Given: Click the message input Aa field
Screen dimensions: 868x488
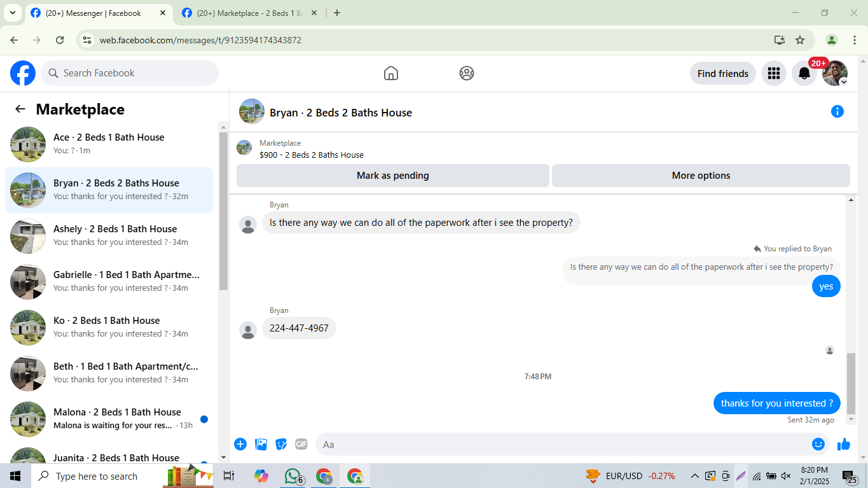Looking at the screenshot, I should pos(562,444).
